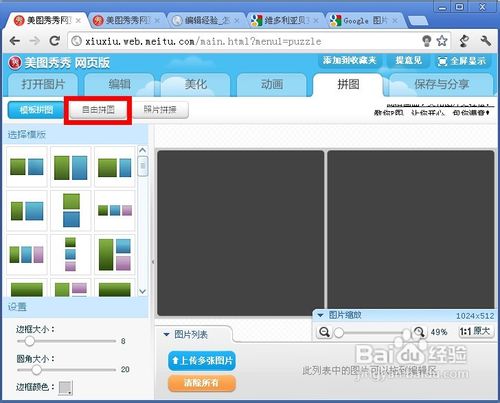Select the 模板拼图 mode button
This screenshot has width=500, height=403.
pos(36,110)
